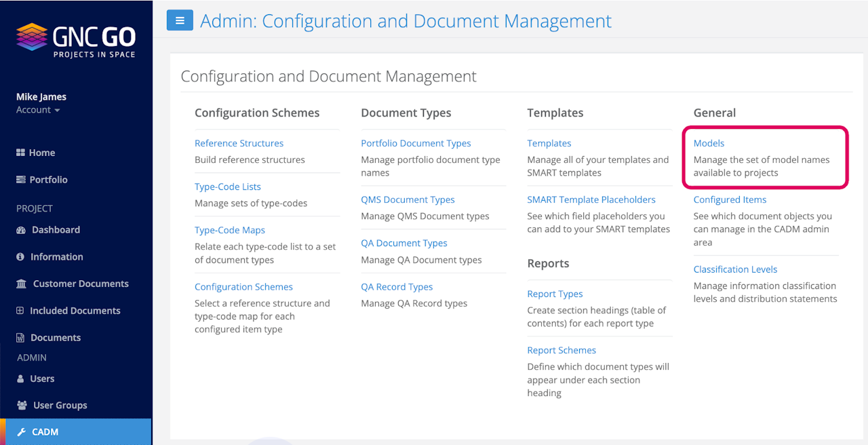The width and height of the screenshot is (868, 445).
Task: Click the hamburger menu toggle button
Action: coord(180,20)
